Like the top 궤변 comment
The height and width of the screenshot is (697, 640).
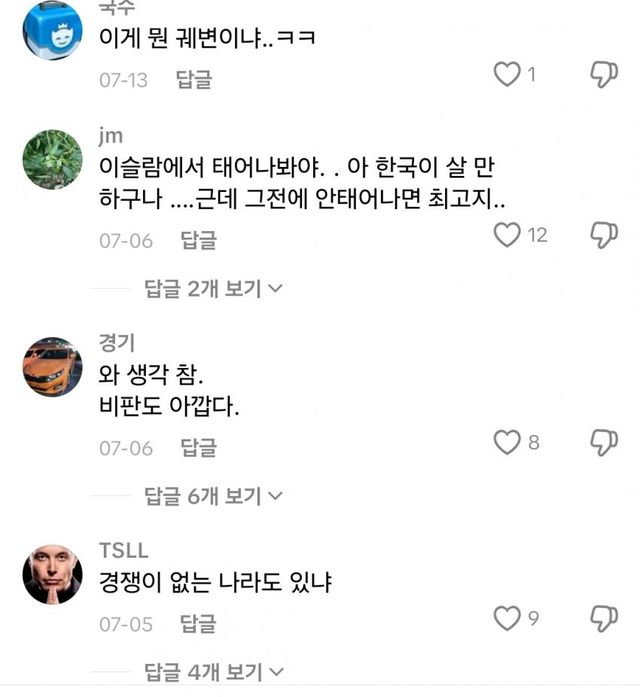508,74
